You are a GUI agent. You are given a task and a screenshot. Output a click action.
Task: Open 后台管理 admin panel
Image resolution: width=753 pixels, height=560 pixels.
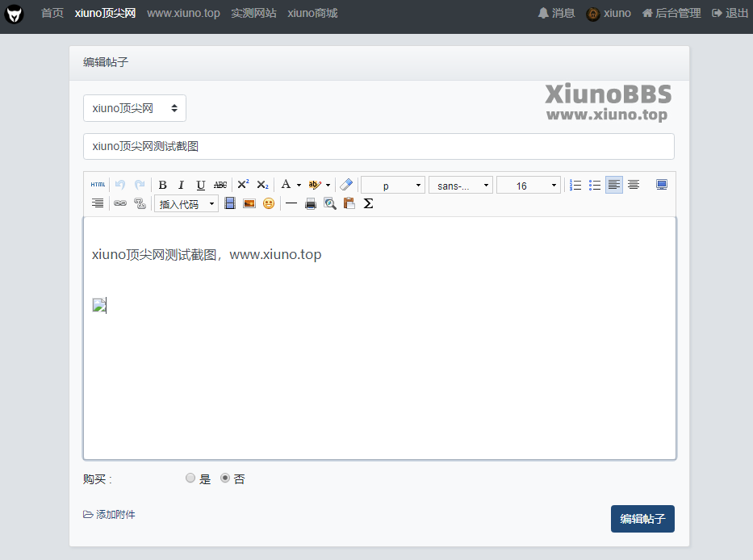(x=671, y=13)
